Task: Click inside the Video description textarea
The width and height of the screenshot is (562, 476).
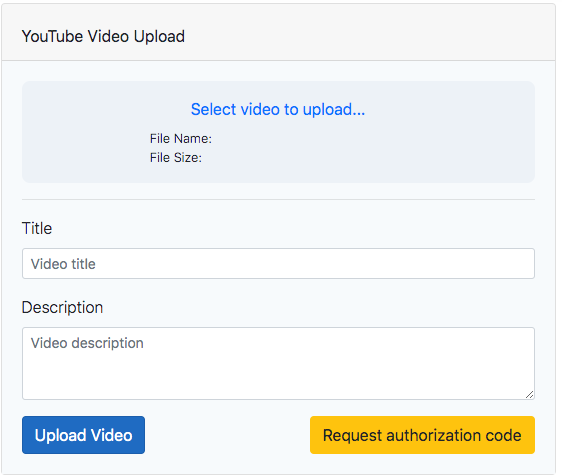Action: pos(278,363)
